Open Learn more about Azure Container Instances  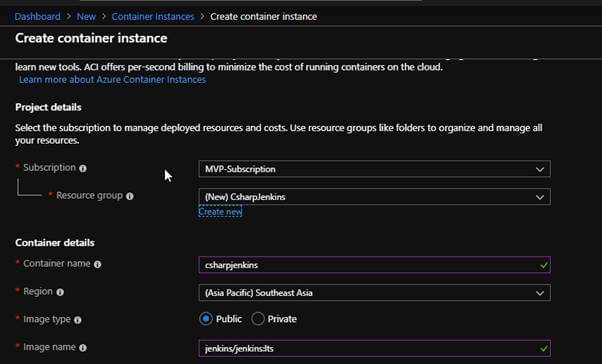point(112,79)
